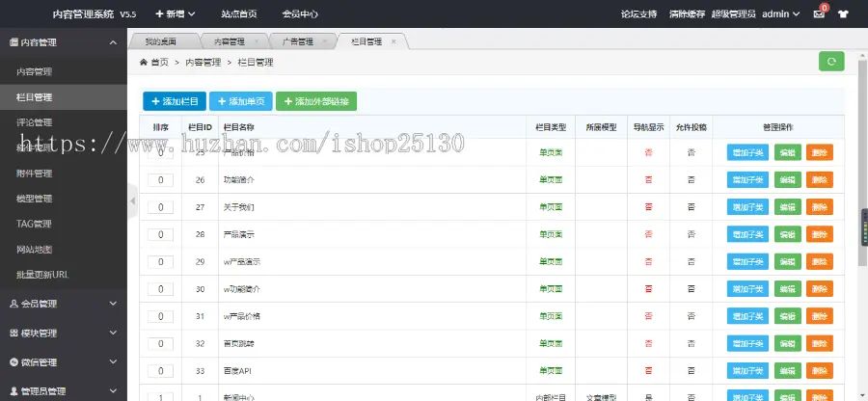Switch to the 我的桌面 tab
The image size is (868, 401).
point(161,41)
